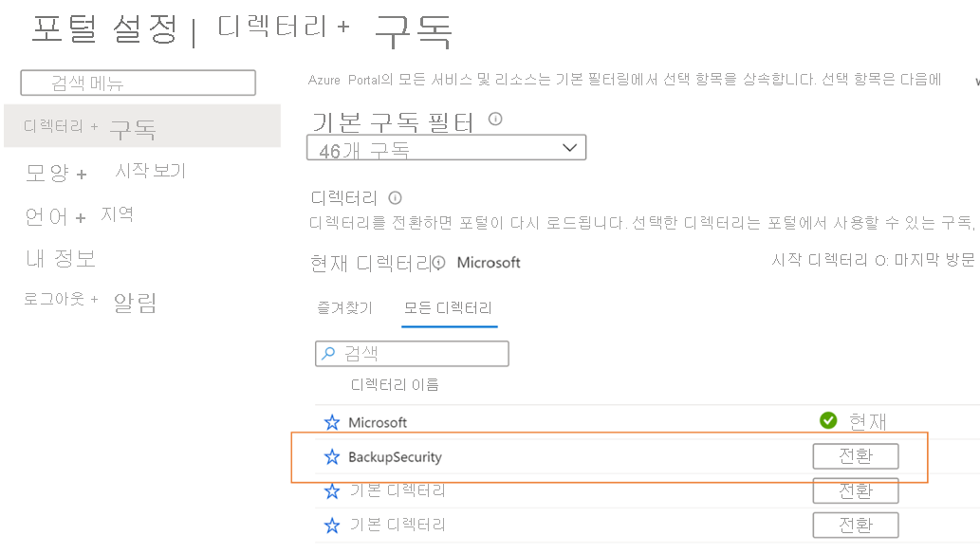Switch to the 즐겨찾기 tab

pyautogui.click(x=345, y=308)
